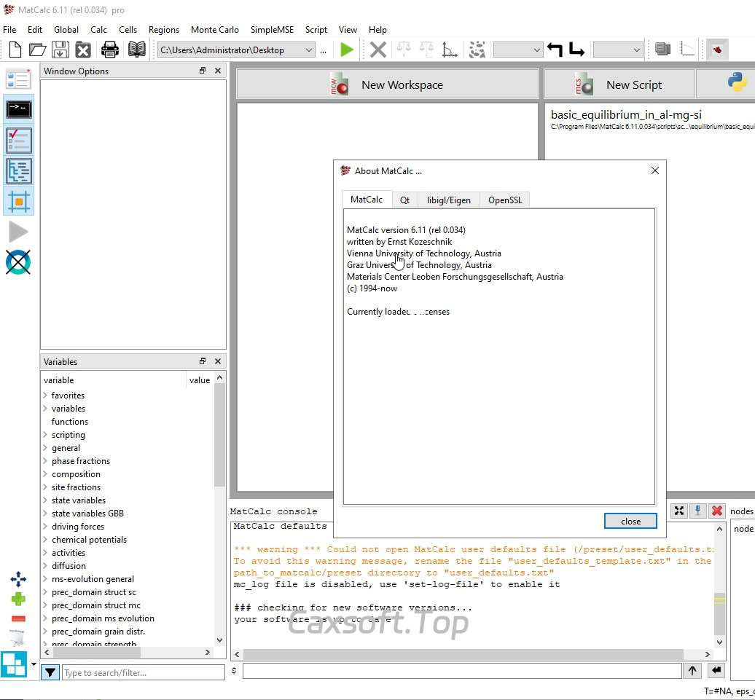Click the printer icon in the toolbar
This screenshot has height=700, width=755.
click(110, 50)
